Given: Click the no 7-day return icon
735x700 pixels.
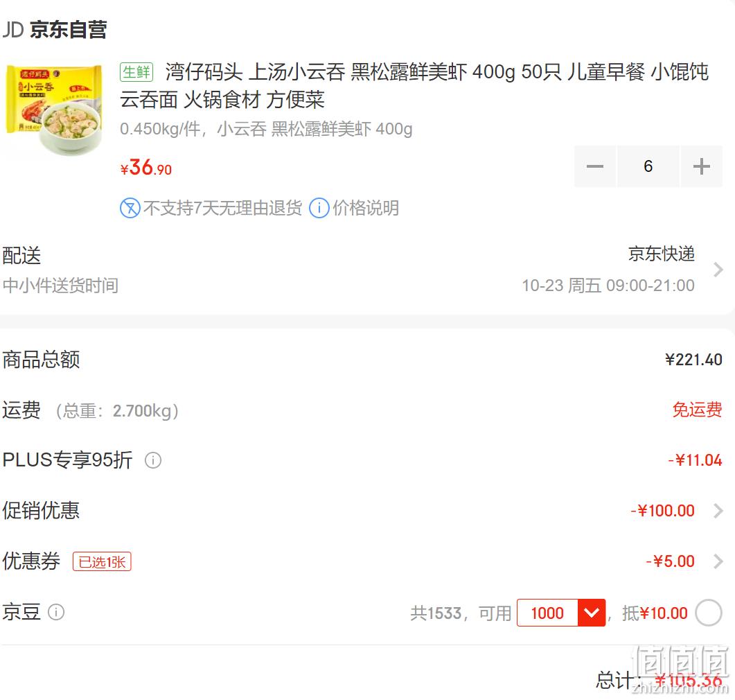Looking at the screenshot, I should (130, 208).
